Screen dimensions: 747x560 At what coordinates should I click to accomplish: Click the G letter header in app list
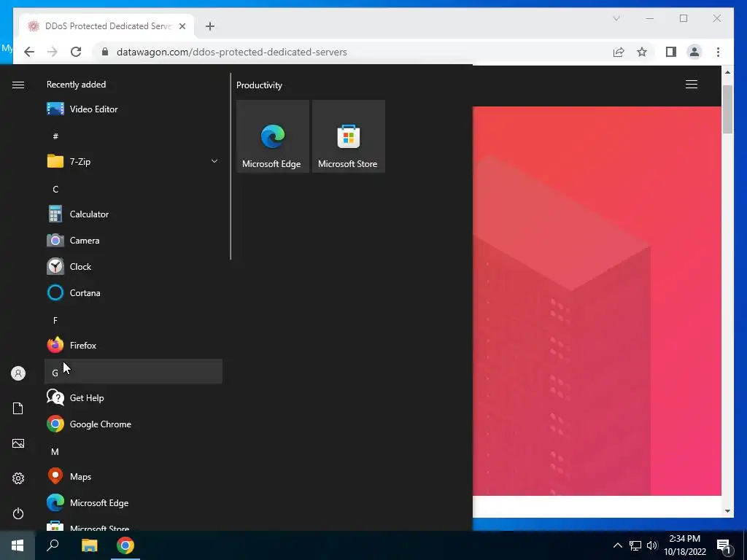pyautogui.click(x=133, y=371)
